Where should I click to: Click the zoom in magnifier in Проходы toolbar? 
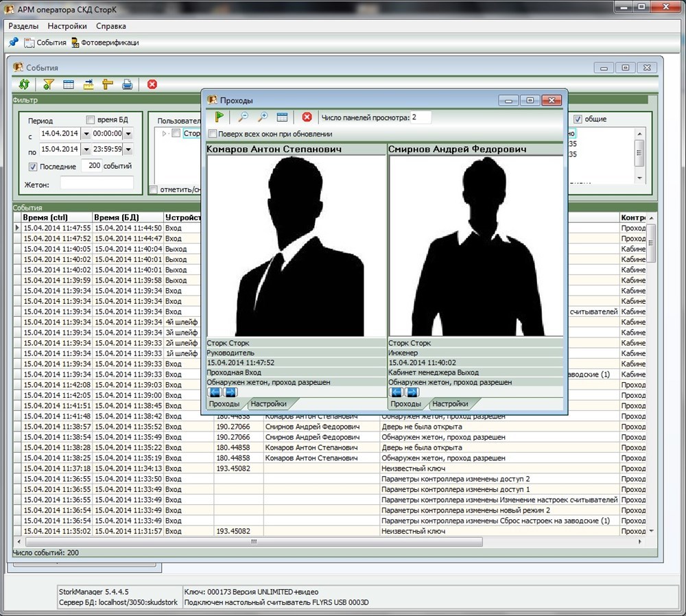(x=262, y=117)
